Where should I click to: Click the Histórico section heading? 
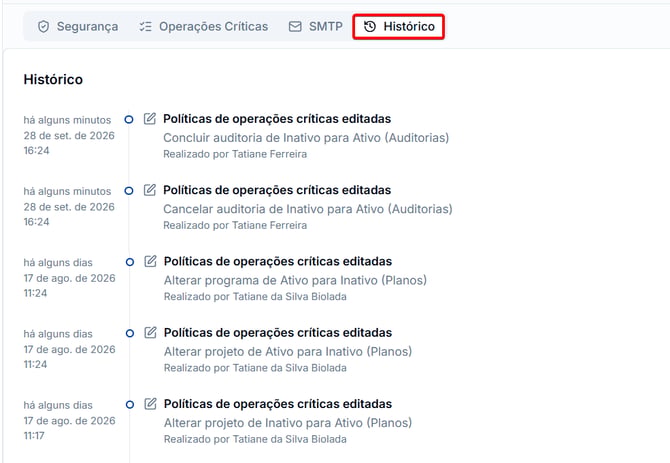click(53, 79)
